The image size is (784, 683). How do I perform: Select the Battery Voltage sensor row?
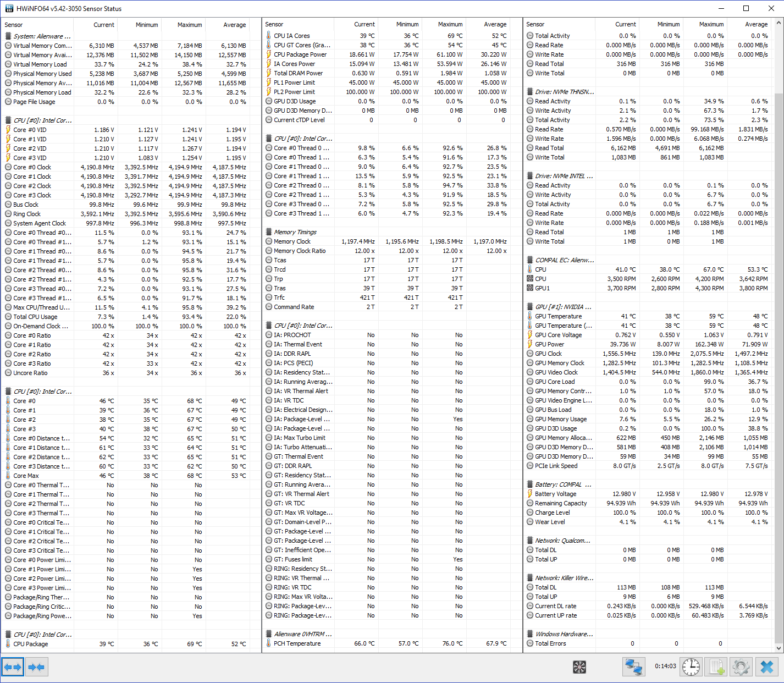(555, 494)
